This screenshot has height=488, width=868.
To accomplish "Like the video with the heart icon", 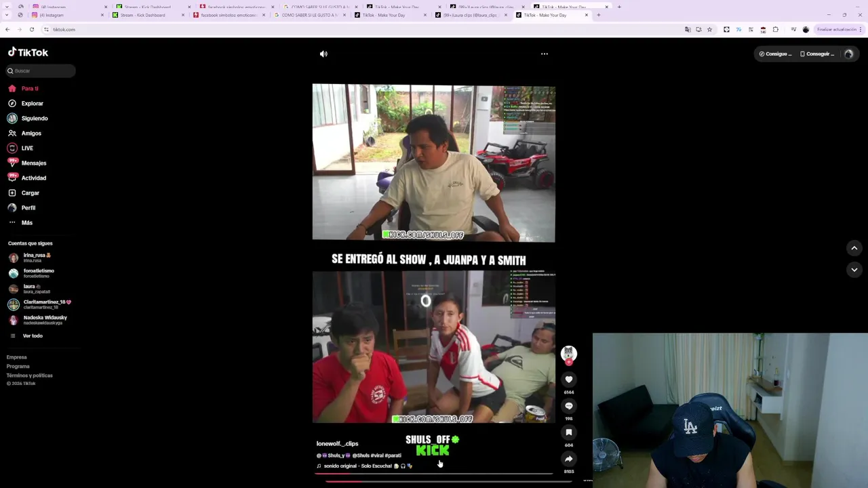I will 569,380.
